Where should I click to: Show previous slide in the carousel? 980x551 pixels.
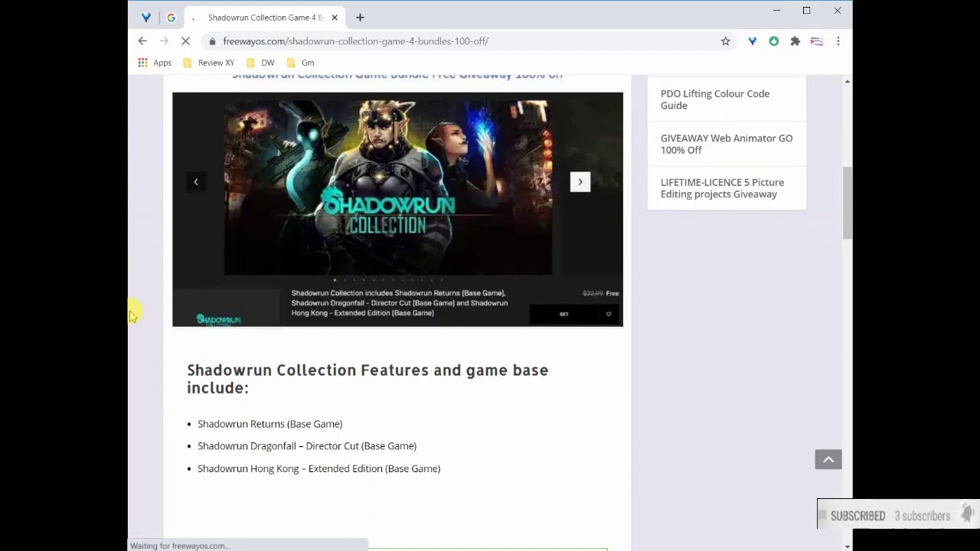196,182
